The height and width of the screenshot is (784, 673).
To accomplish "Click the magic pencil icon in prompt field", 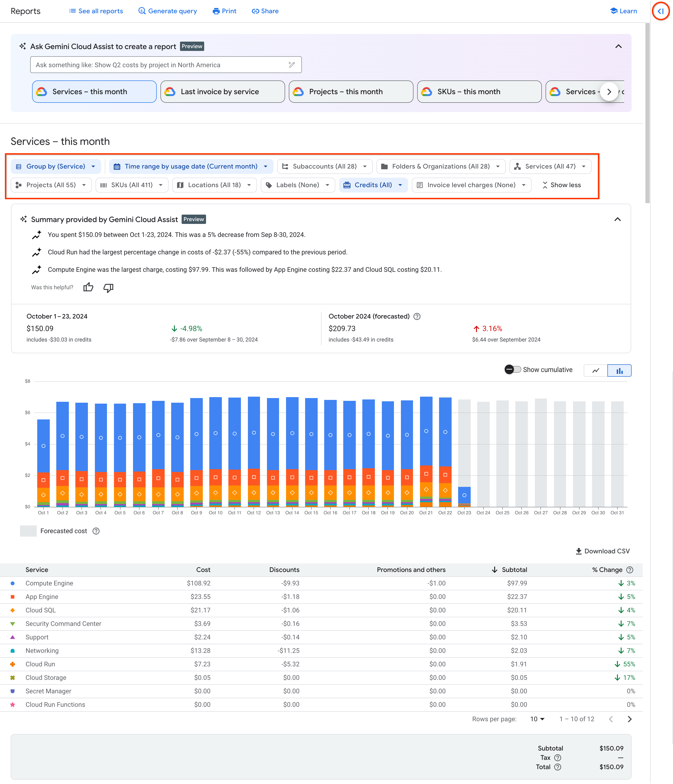I will pos(291,65).
